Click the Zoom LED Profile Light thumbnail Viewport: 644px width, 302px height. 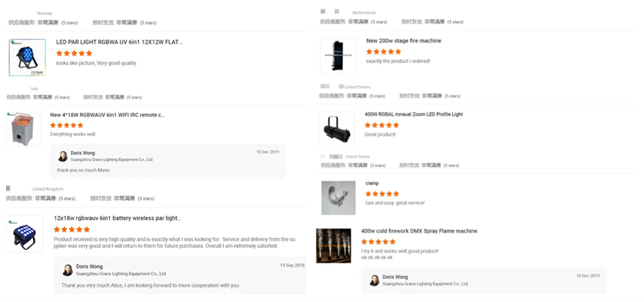[337, 129]
